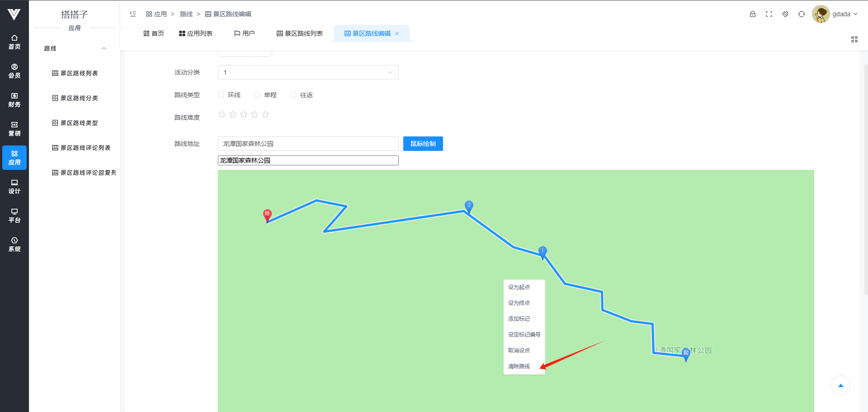Image resolution: width=868 pixels, height=412 pixels.
Task: Open the 活动分类 dropdown
Action: pyautogui.click(x=308, y=72)
